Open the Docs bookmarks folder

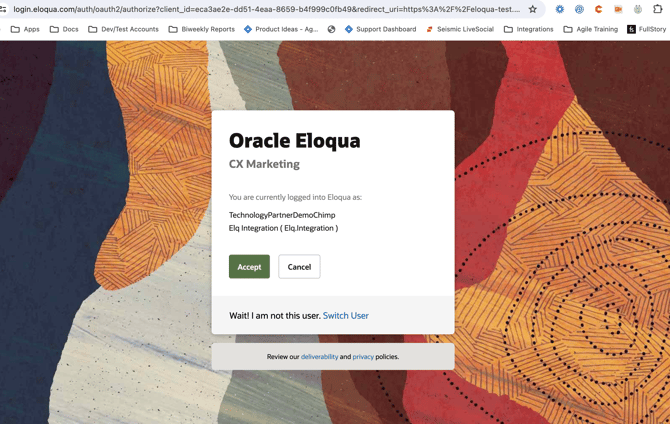(64, 29)
